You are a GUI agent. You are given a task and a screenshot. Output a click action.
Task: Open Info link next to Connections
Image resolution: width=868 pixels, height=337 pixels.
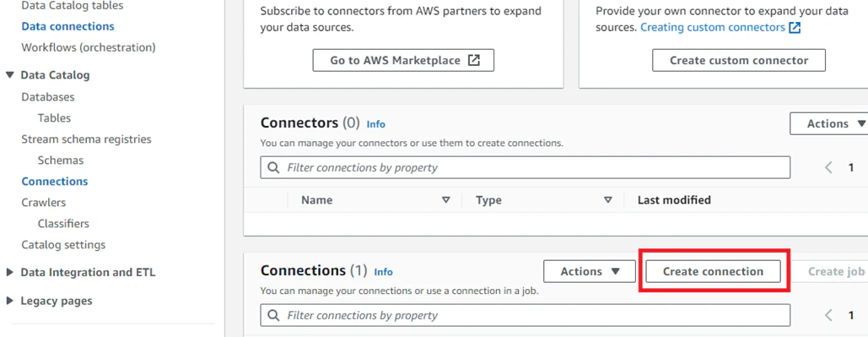pos(384,272)
